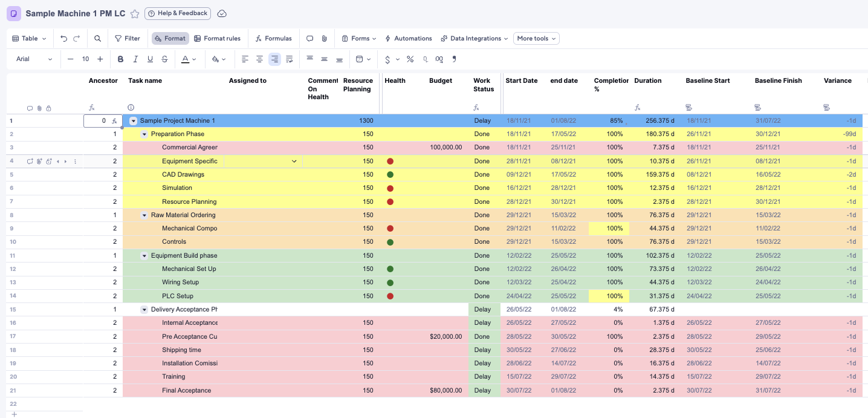The image size is (868, 418).
Task: Apply strikethrough formatting
Action: [165, 59]
